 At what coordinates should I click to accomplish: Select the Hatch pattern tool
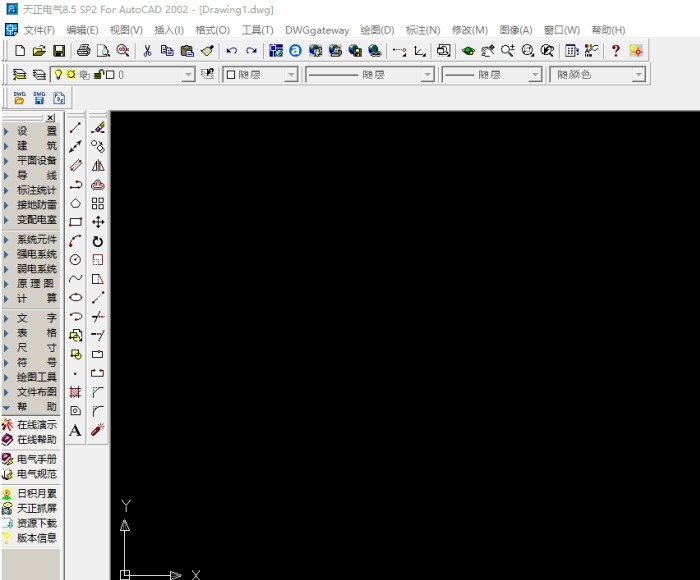(75, 392)
